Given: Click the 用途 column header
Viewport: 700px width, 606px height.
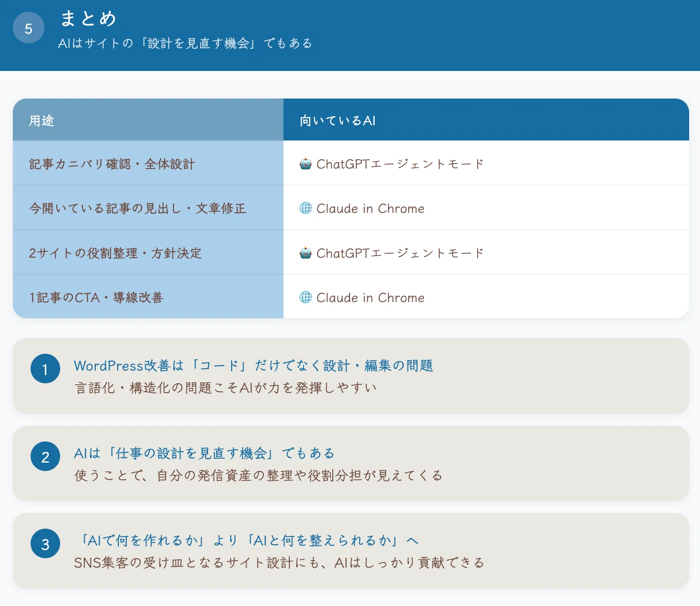Looking at the screenshot, I should [148, 120].
